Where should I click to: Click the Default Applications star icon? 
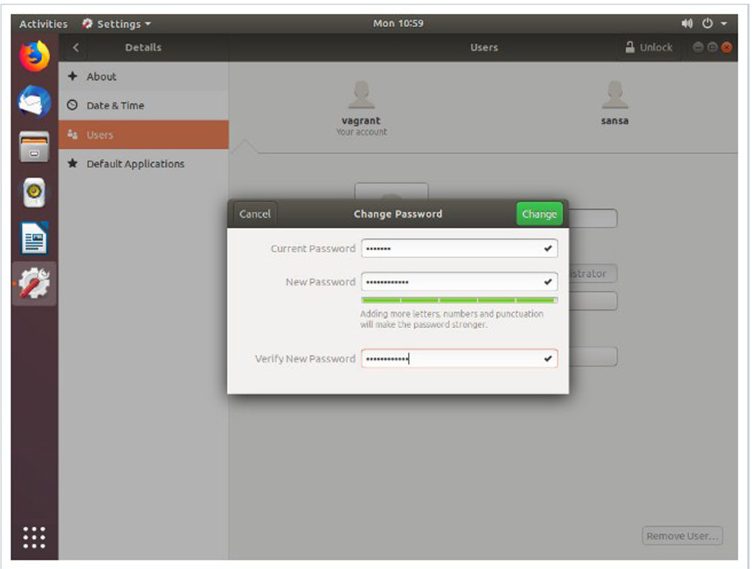pos(73,163)
